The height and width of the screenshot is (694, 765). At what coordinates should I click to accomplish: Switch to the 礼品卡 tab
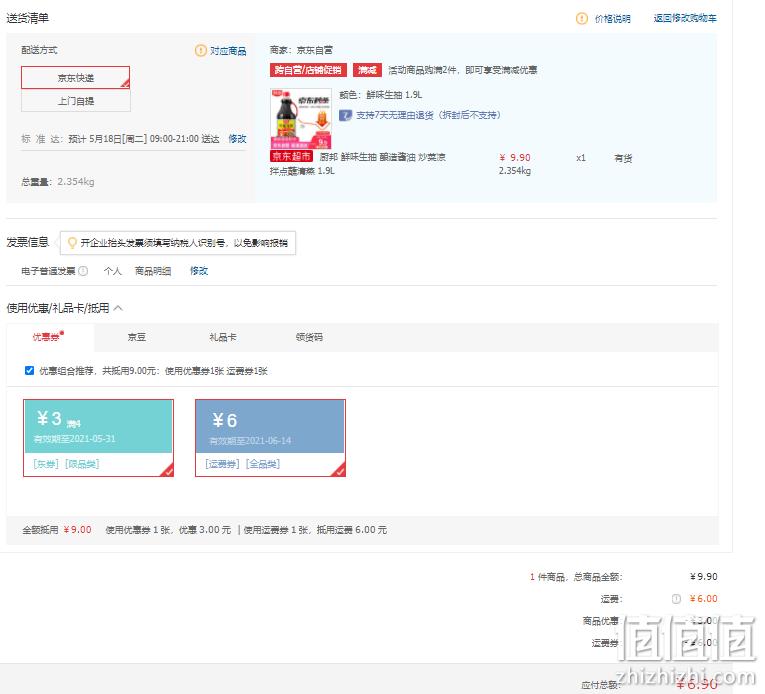[x=222, y=337]
